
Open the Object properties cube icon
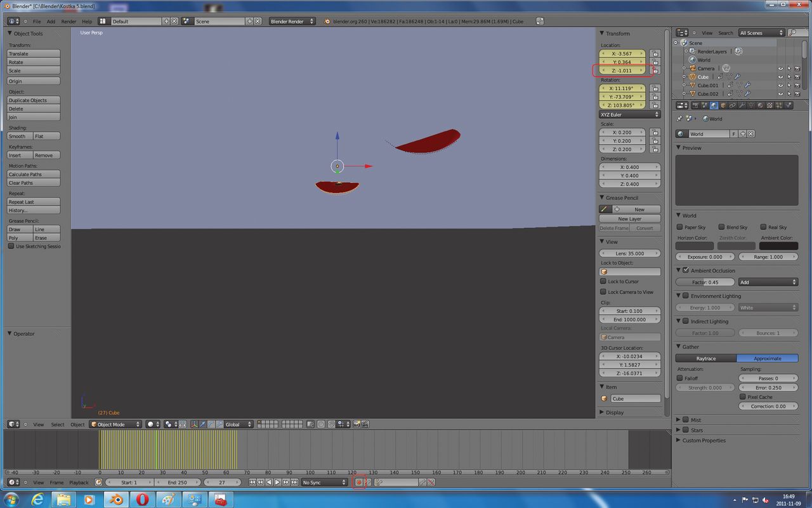pyautogui.click(x=723, y=105)
